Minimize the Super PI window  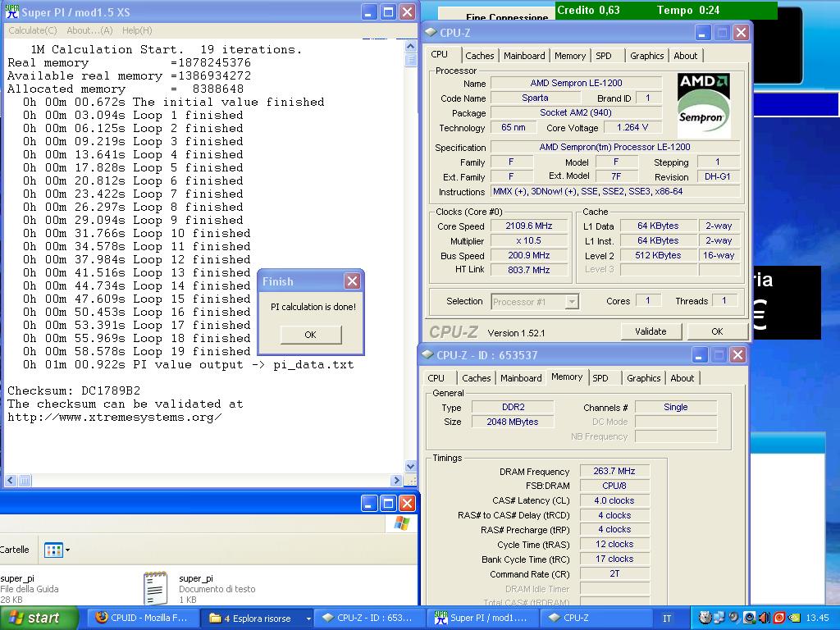coord(368,11)
